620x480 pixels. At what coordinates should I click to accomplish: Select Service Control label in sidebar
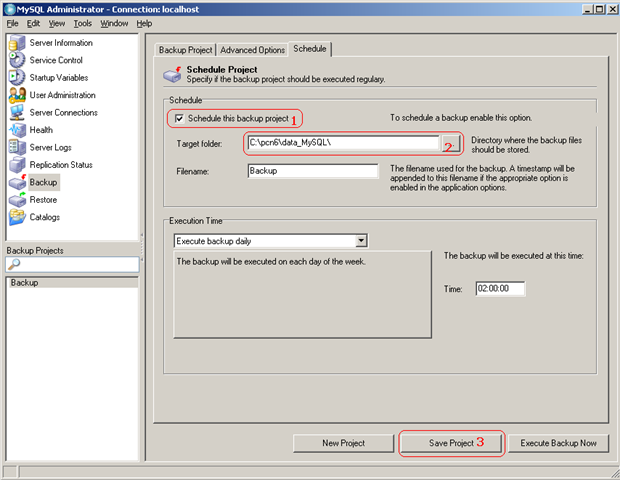(x=56, y=60)
